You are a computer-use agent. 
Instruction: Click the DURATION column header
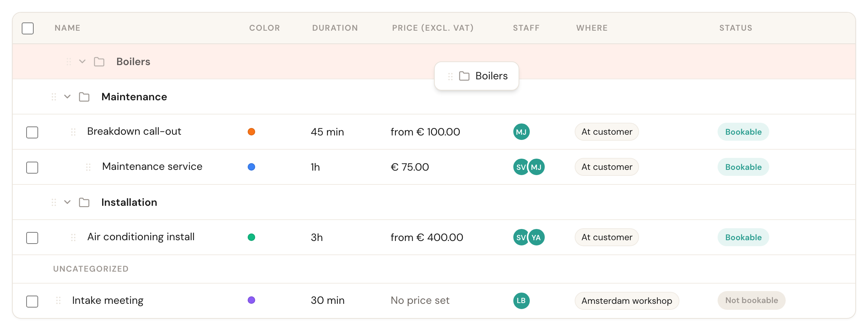click(335, 28)
